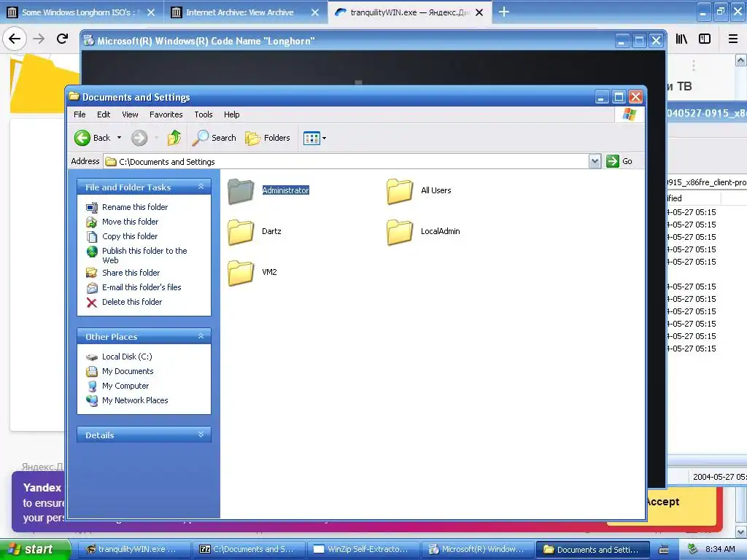Click the browser Back arrow button
747x560 pixels.
click(x=15, y=39)
